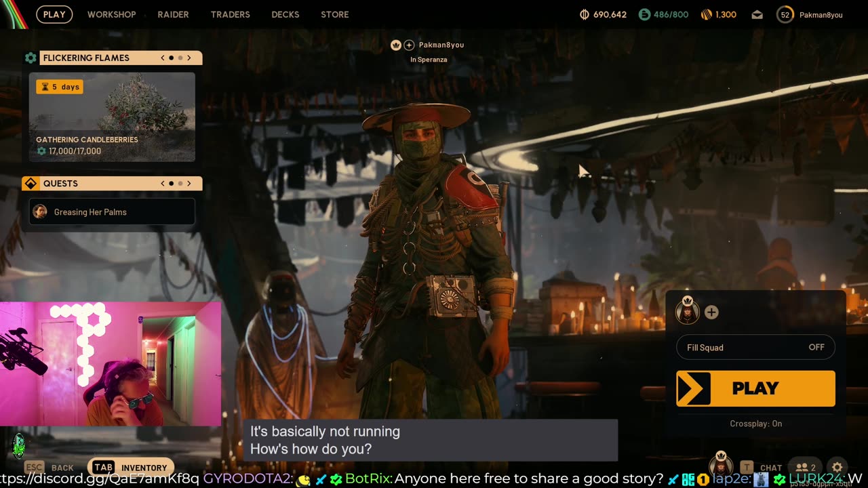Click the first Quests page dot
Viewport: 868px width, 488px height.
pos(171,183)
